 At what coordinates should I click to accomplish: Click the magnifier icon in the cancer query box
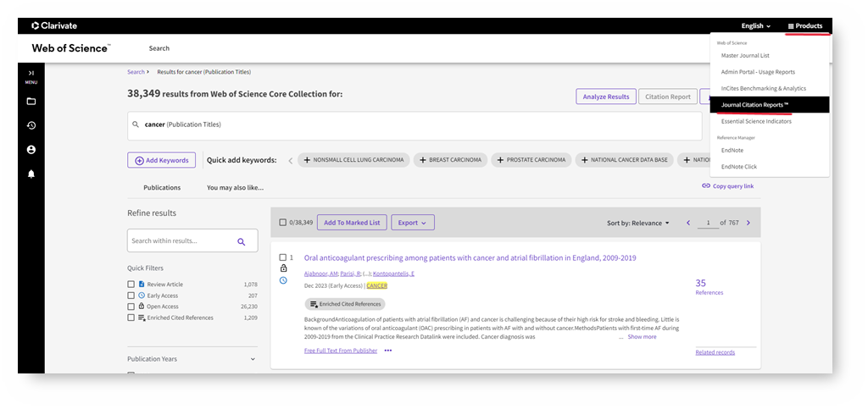coord(136,125)
